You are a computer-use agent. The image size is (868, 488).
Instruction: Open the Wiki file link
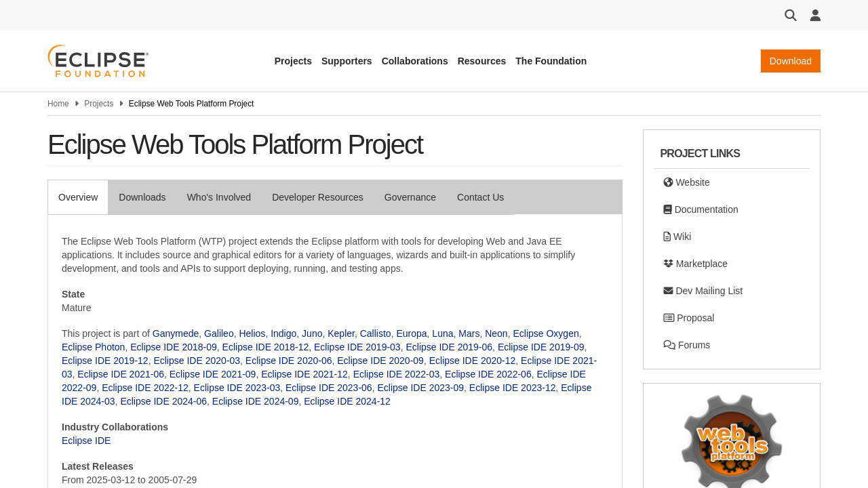[677, 237]
